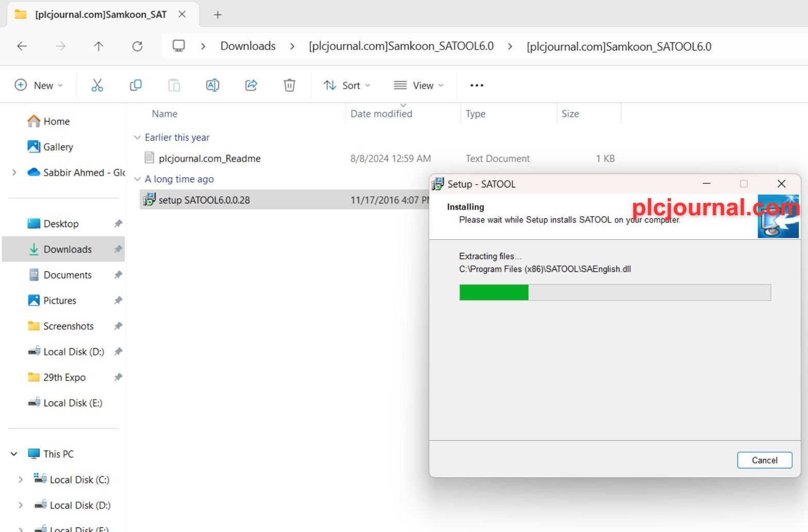This screenshot has width=808, height=532.
Task: Click the Copy icon in toolbar
Action: [x=136, y=85]
